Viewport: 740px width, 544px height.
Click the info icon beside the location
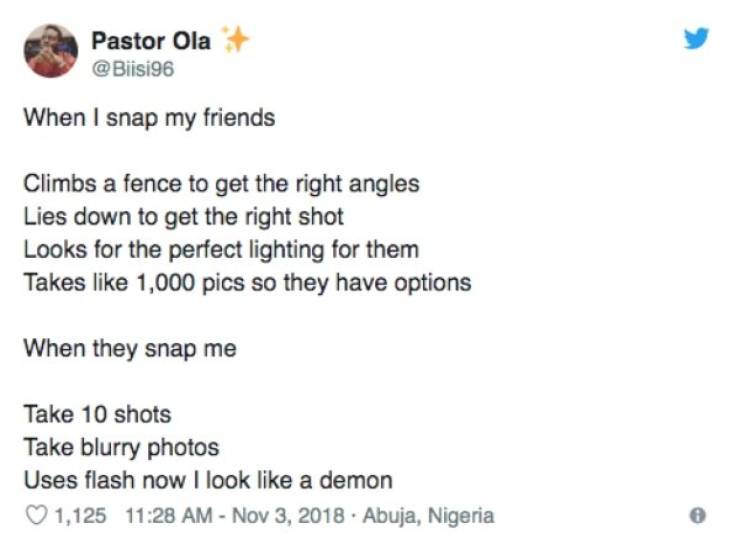(x=698, y=516)
